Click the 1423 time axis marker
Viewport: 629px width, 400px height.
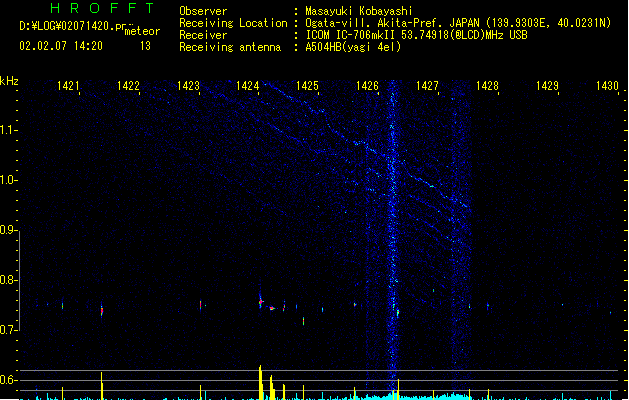188,86
